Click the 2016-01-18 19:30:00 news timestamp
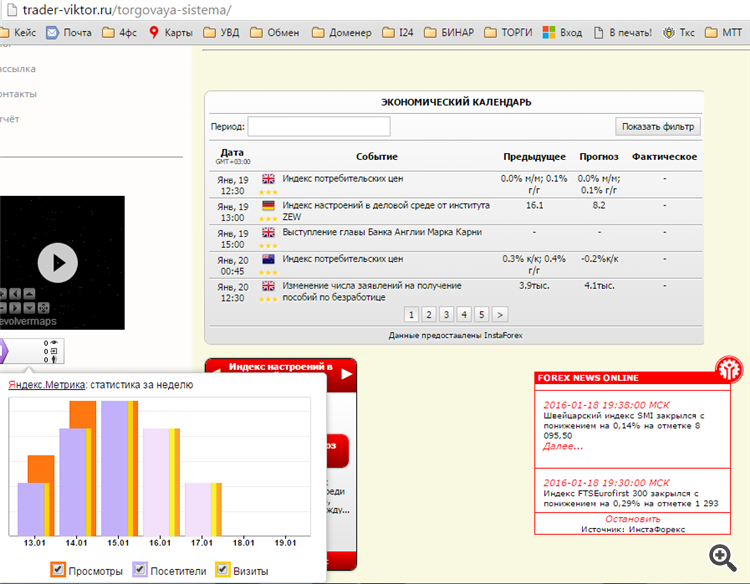The image size is (750, 584). (606, 483)
